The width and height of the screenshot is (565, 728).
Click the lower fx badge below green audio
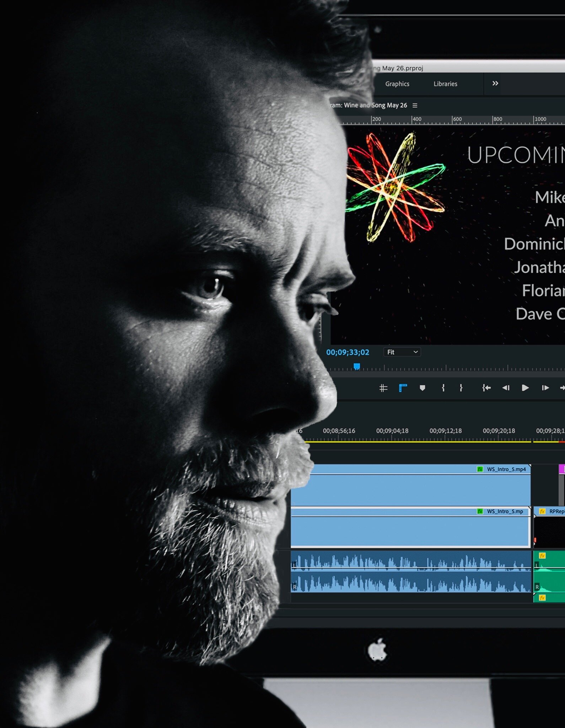tap(542, 598)
